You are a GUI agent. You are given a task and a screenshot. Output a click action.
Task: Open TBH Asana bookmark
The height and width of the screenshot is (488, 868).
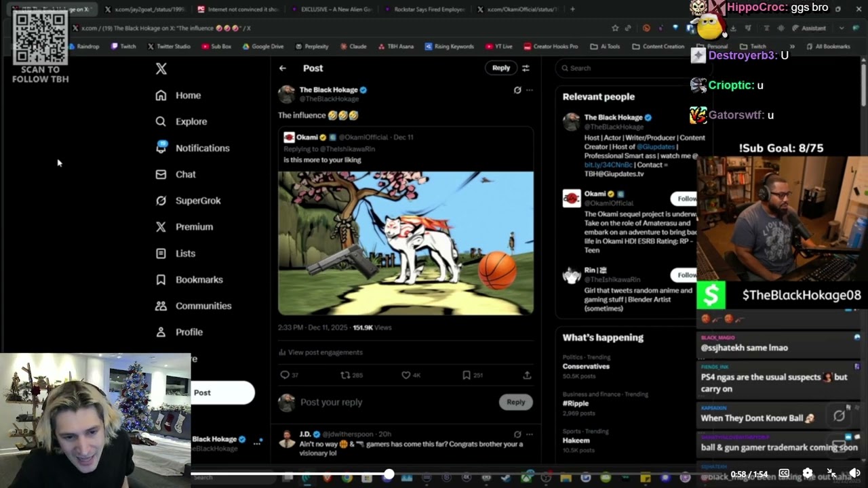tap(396, 47)
